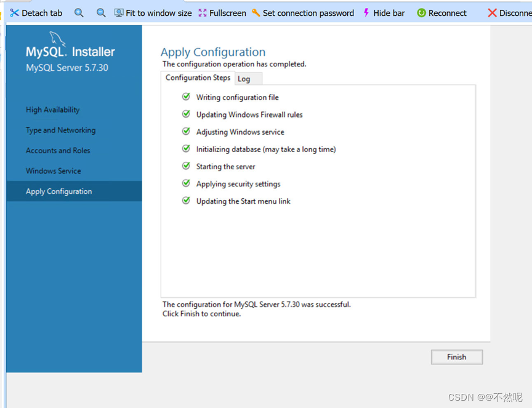This screenshot has width=532, height=408.
Task: Click 'MySQL Server 5.7.30' sidebar subtitle
Action: [67, 68]
